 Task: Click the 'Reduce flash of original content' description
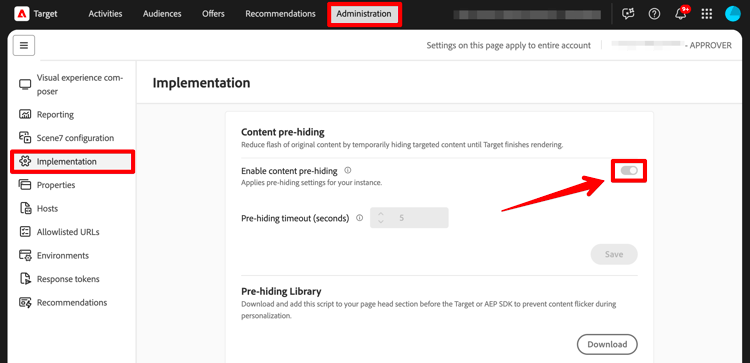[x=402, y=145]
